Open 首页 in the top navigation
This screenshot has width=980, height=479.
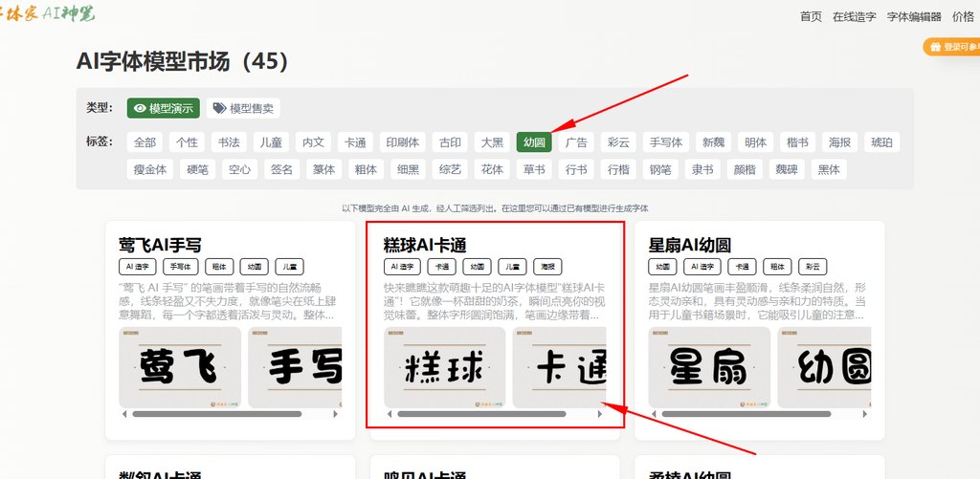[811, 17]
